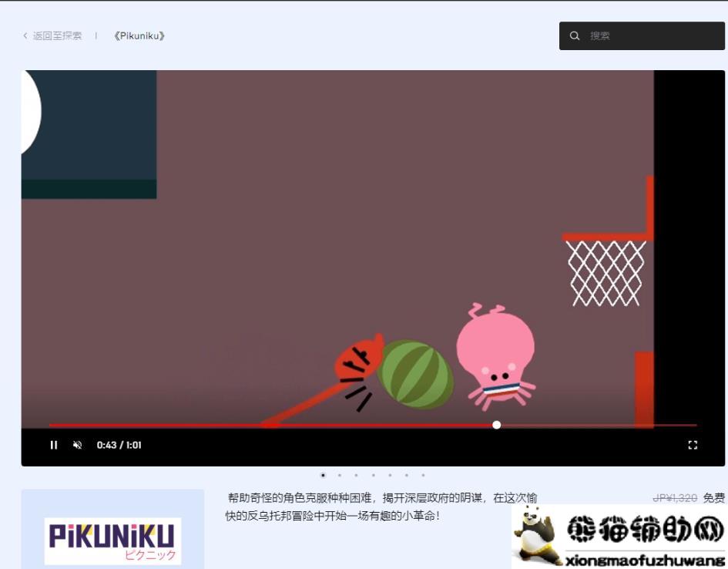
Task: Select the second carousel dot
Action: [x=340, y=476]
